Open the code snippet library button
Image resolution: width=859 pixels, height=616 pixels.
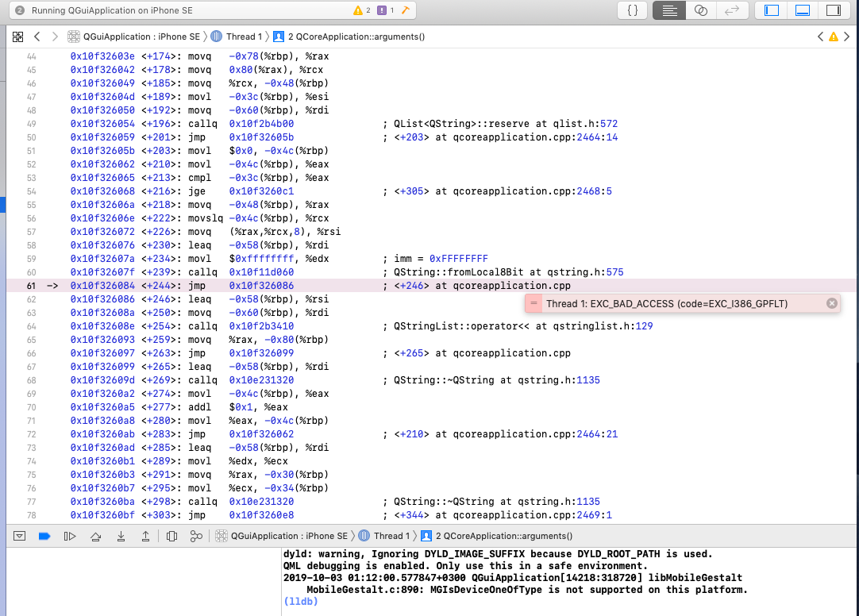coord(632,10)
